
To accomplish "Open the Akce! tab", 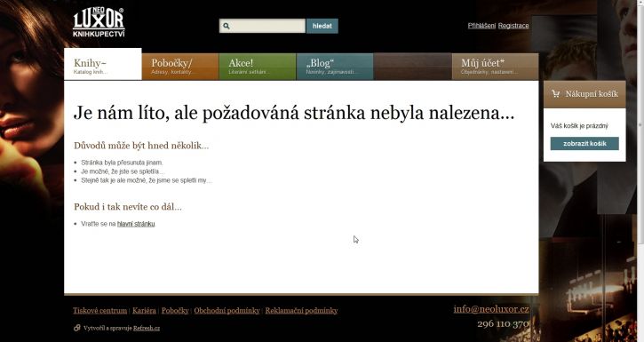I will point(258,66).
